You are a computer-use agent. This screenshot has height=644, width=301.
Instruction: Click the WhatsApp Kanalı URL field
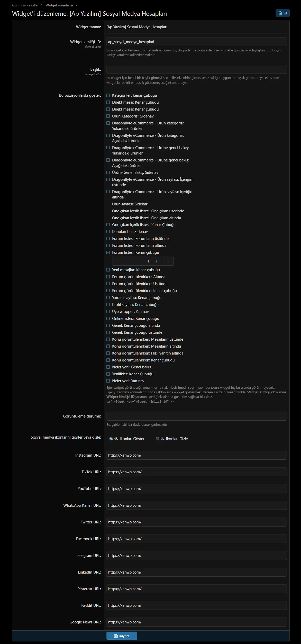pyautogui.click(x=196, y=505)
